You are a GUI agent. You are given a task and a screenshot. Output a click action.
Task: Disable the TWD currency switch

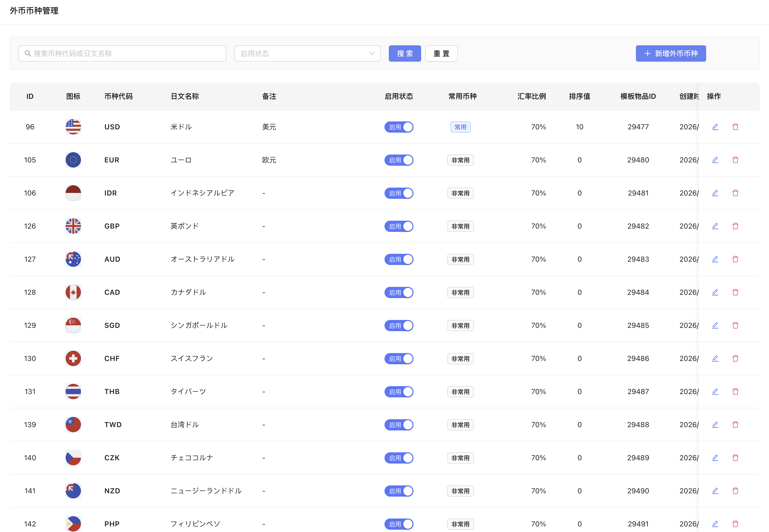coord(398,425)
